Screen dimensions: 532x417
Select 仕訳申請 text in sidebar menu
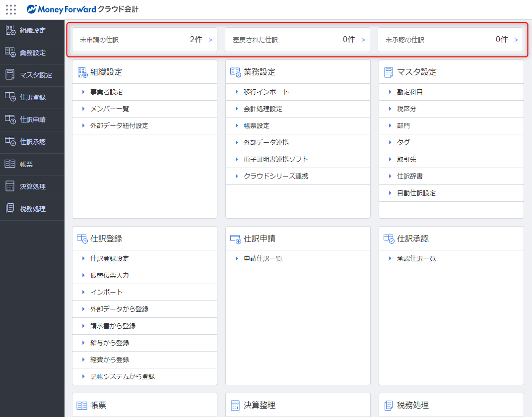[x=33, y=119]
